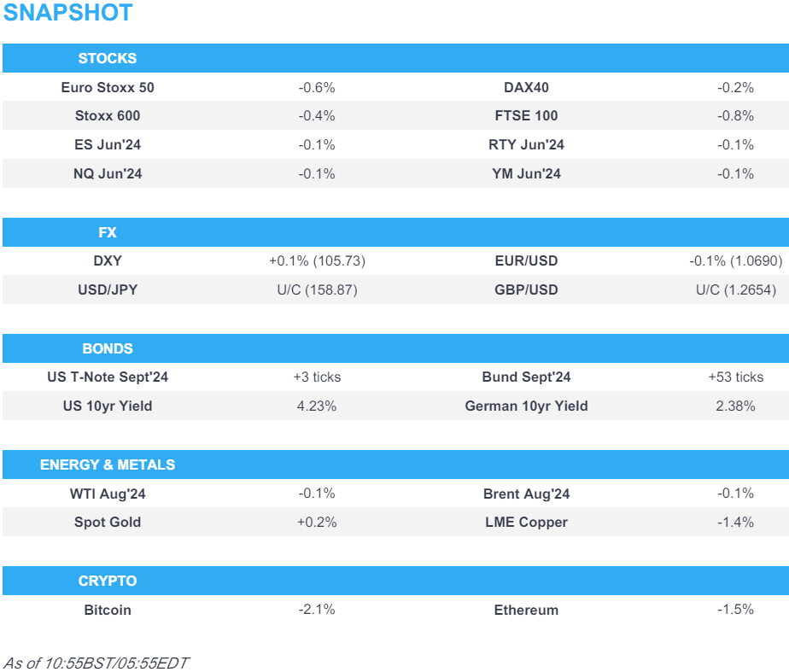This screenshot has height=672, width=789.
Task: Select the FX section header
Action: tap(108, 232)
